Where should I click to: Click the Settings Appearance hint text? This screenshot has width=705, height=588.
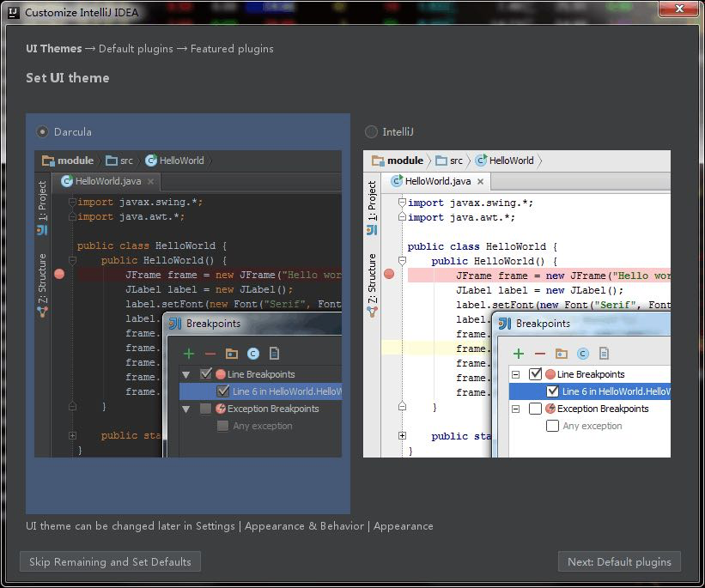[229, 526]
